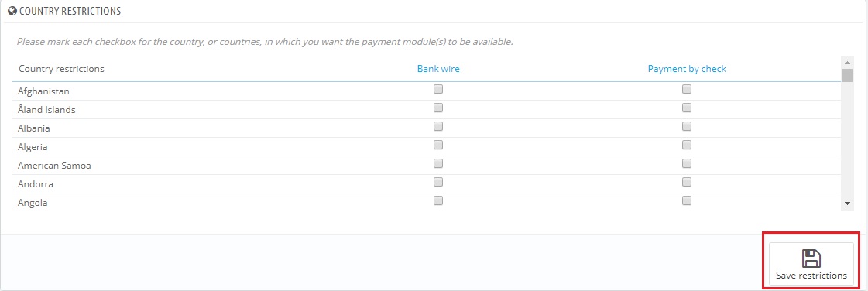This screenshot has height=291, width=868.
Task: Select Bank wire for Albania
Action: pyautogui.click(x=438, y=126)
